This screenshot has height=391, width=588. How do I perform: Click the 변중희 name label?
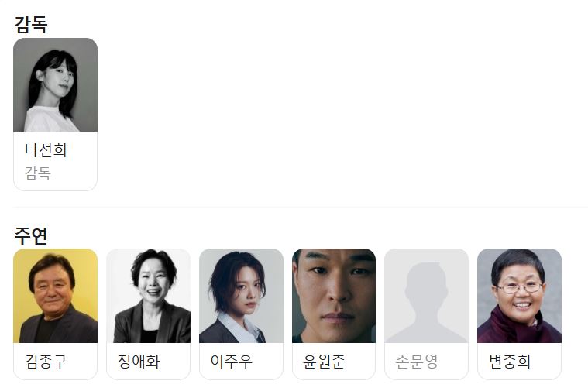[510, 362]
